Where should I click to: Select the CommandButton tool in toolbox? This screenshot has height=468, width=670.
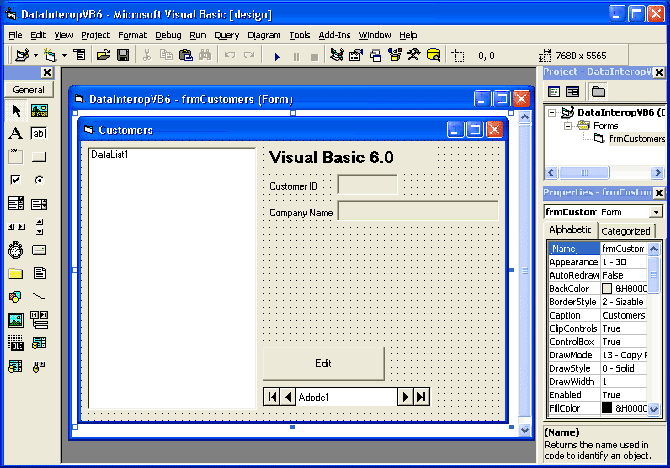click(39, 157)
